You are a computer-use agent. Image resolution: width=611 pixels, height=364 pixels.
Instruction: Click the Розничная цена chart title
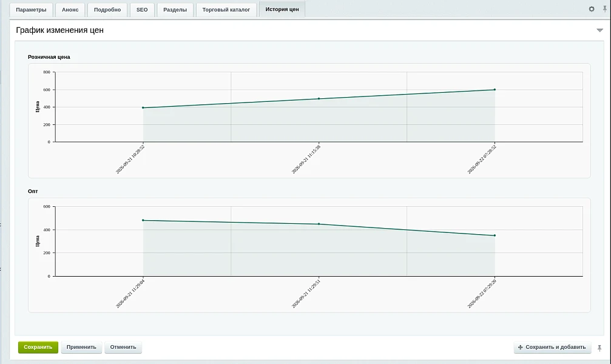49,57
